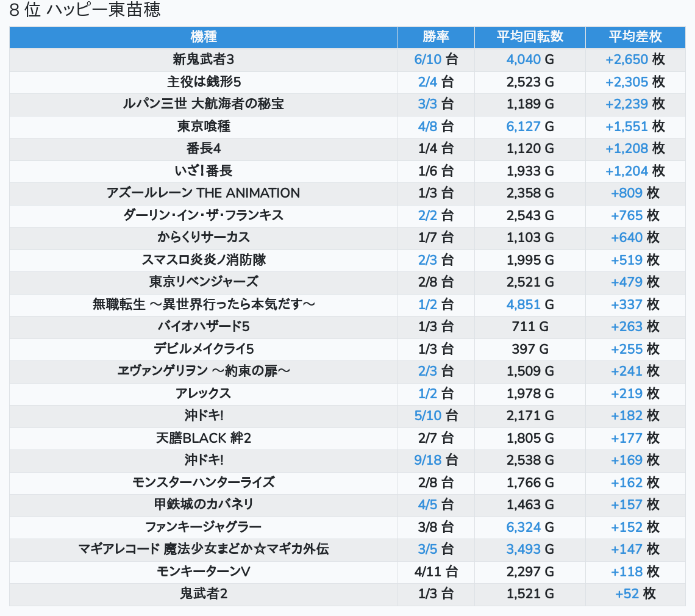Select the ヱヴァンゲリヲン ～約束の扉～ row name

click(x=203, y=371)
